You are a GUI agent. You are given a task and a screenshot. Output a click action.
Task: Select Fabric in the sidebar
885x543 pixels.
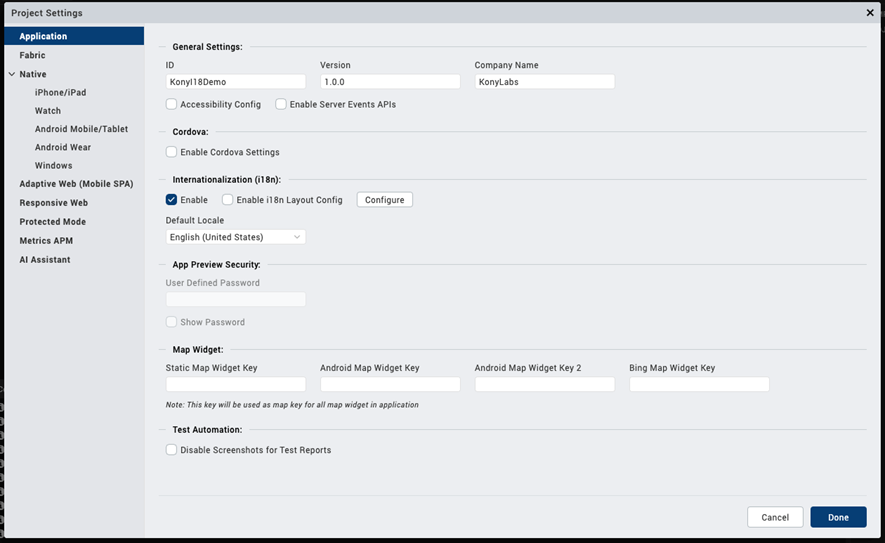(x=32, y=56)
